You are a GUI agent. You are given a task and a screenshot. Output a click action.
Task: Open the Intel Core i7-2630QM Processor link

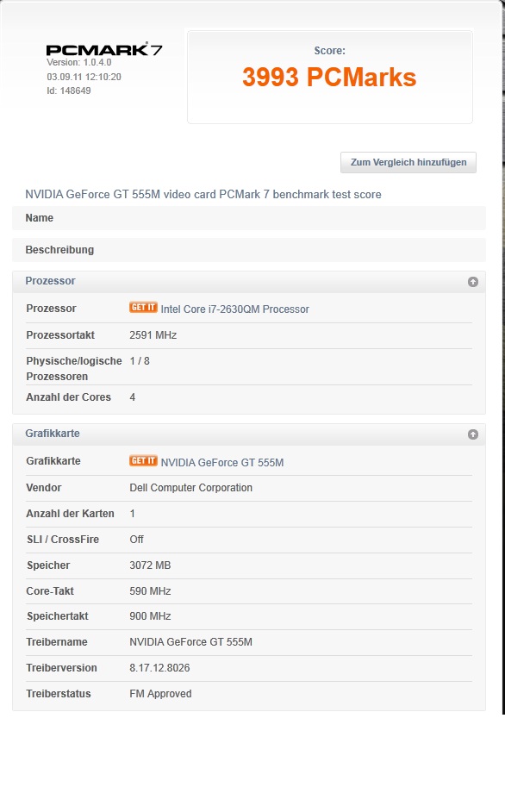234,309
